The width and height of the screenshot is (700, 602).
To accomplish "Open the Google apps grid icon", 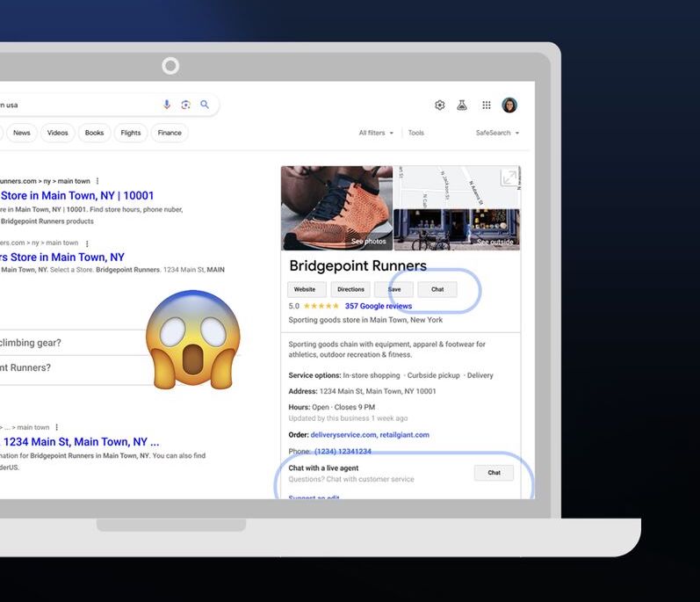I will click(487, 105).
